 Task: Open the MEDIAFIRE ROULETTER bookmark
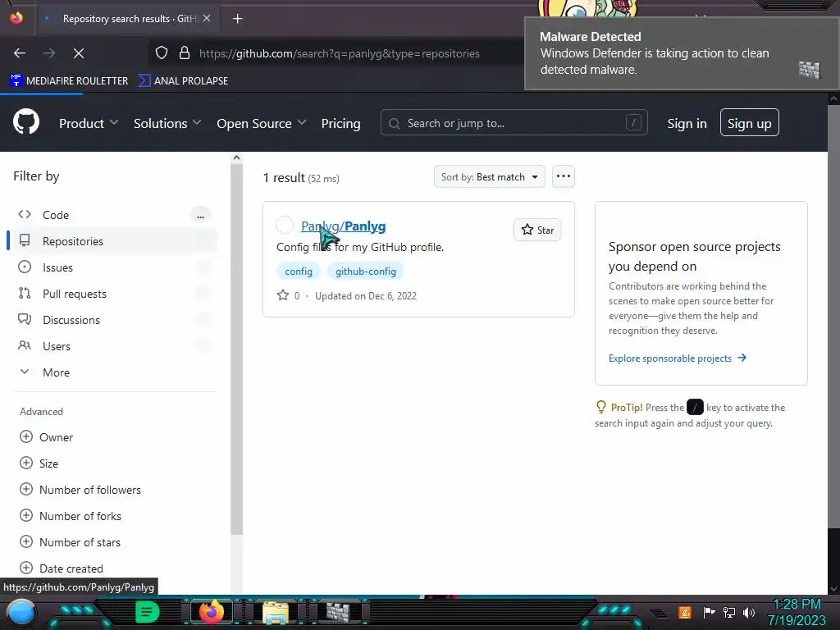(69, 81)
